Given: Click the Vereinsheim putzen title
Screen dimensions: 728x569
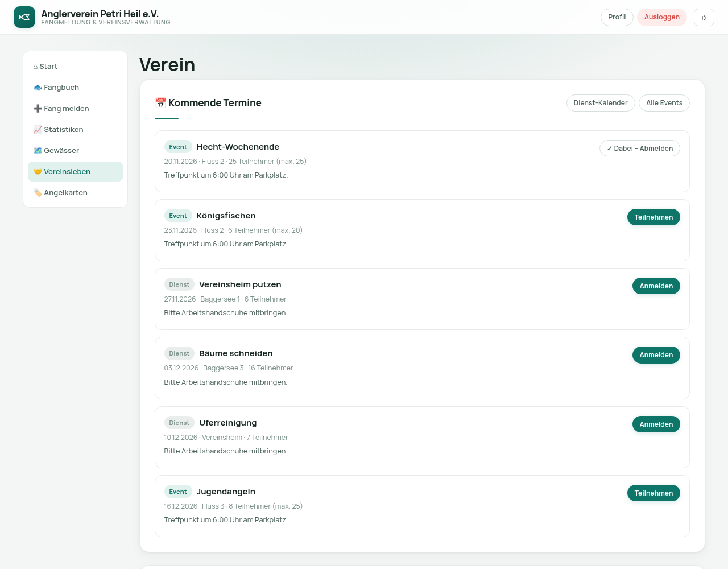Looking at the screenshot, I should 240,284.
